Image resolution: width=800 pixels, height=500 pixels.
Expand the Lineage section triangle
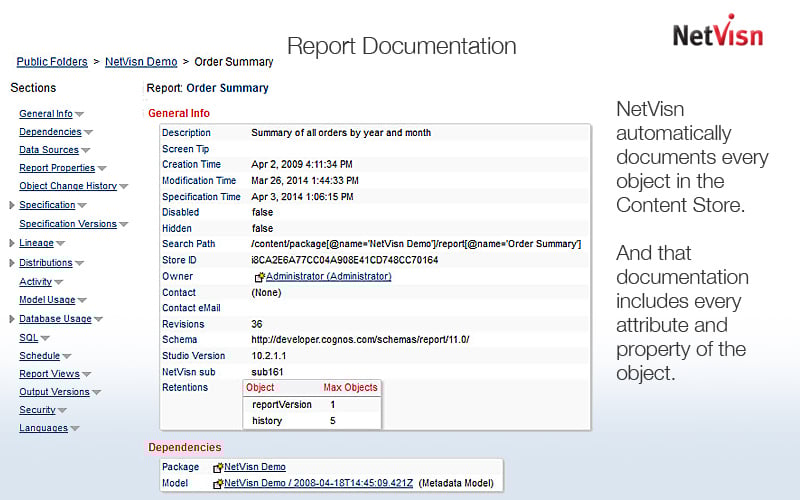[11, 243]
